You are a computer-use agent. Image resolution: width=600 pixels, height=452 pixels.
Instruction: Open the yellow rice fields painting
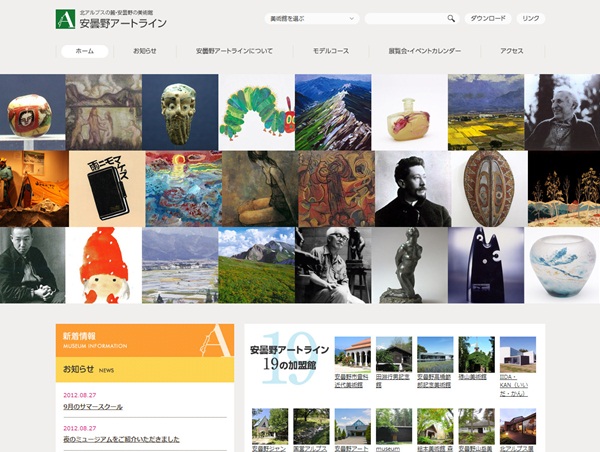pyautogui.click(x=486, y=112)
